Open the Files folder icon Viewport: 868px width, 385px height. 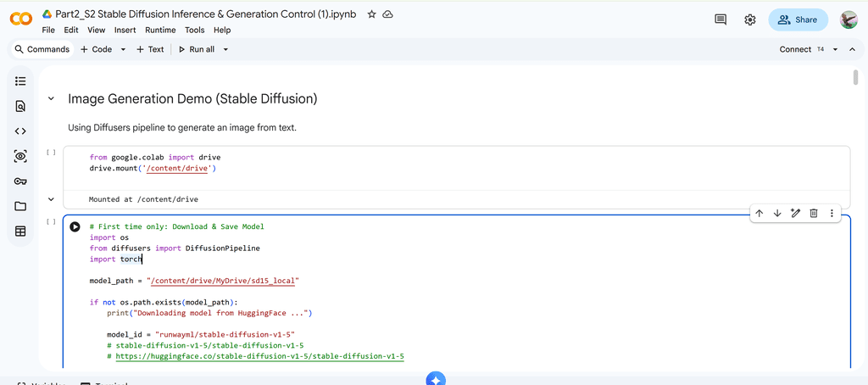pos(20,206)
